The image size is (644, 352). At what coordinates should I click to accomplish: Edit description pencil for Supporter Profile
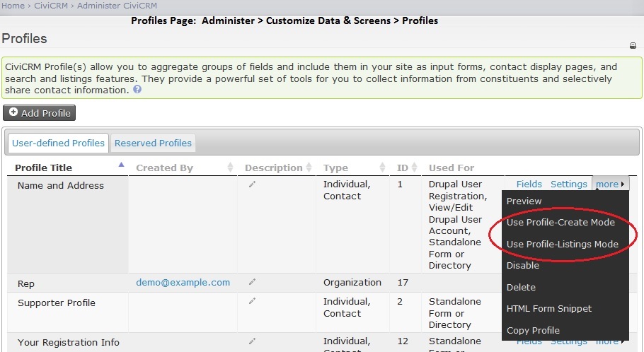tap(252, 300)
